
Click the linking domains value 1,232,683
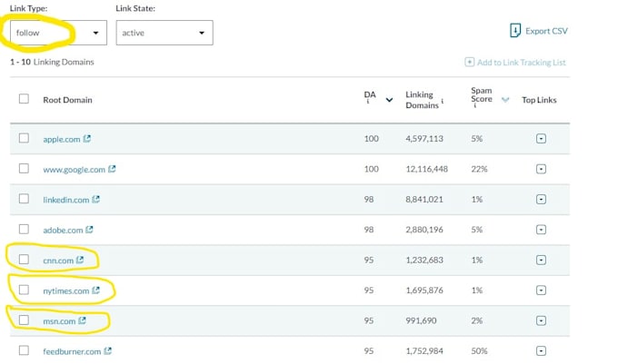[424, 260]
